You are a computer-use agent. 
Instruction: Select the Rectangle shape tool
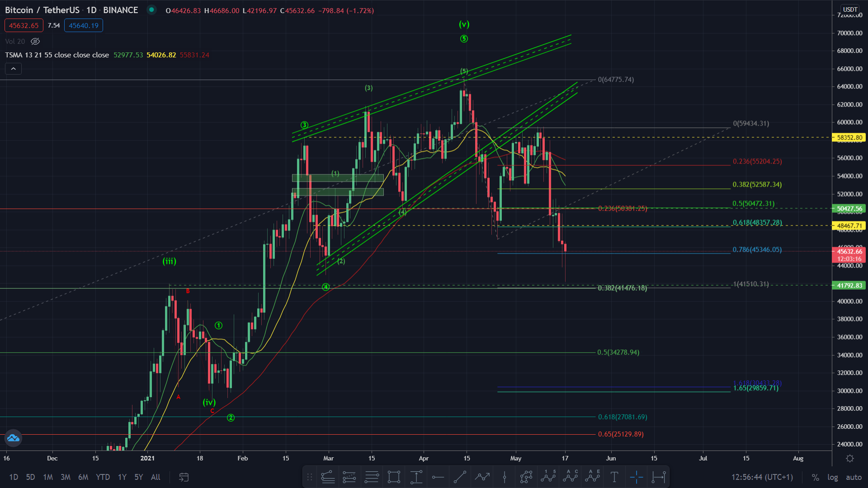(394, 477)
